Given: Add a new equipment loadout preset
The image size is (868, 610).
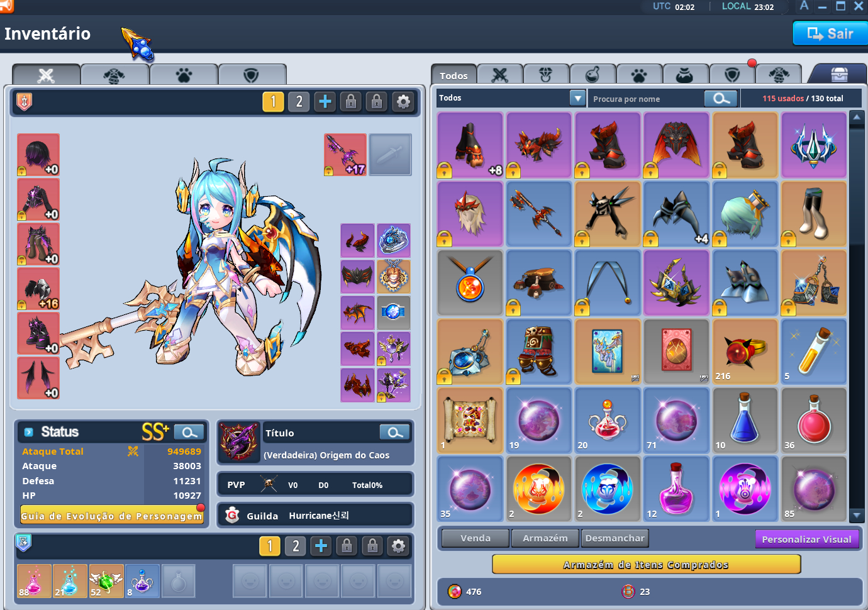Looking at the screenshot, I should tap(325, 101).
